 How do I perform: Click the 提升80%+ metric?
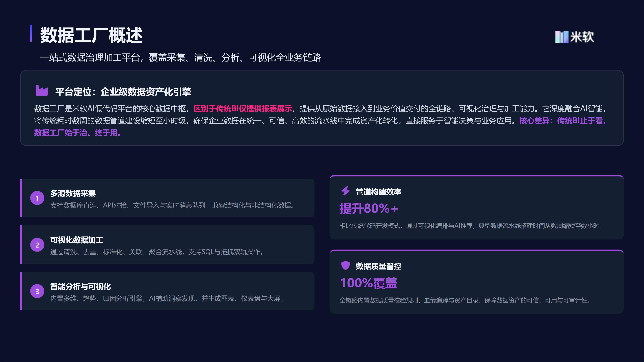369,208
